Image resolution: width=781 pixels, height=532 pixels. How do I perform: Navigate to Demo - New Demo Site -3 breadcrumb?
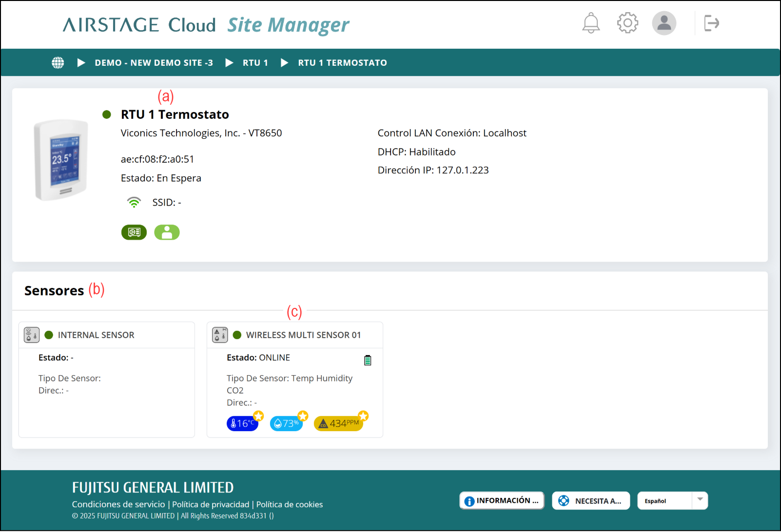pos(154,63)
